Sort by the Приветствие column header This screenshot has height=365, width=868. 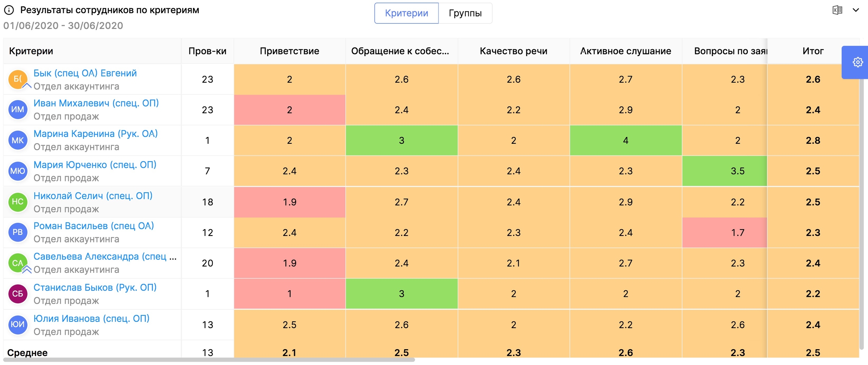[x=289, y=51]
